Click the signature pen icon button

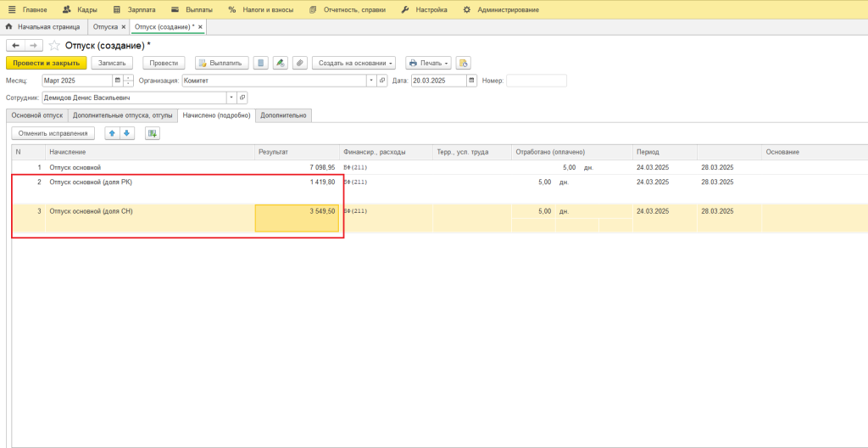pos(280,63)
